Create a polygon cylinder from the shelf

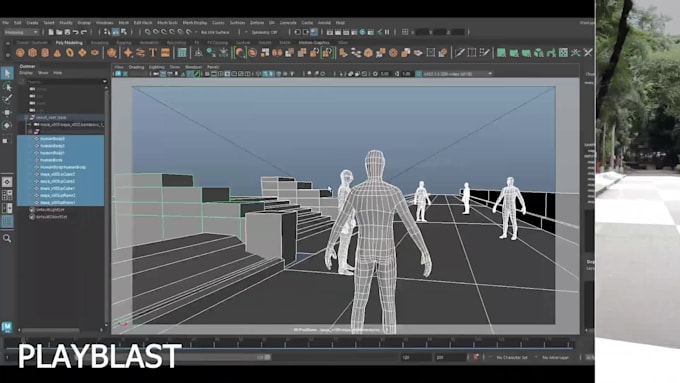[x=45, y=53]
